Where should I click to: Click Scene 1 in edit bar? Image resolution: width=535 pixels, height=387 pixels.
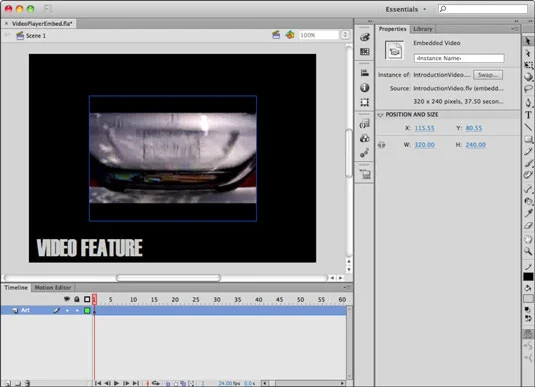tap(35, 35)
